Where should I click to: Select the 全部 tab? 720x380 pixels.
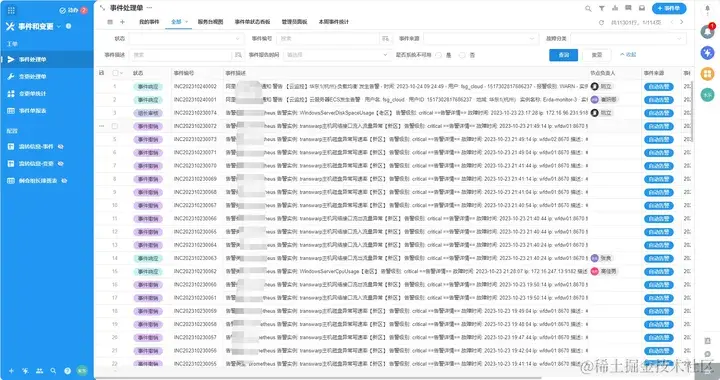[176, 22]
